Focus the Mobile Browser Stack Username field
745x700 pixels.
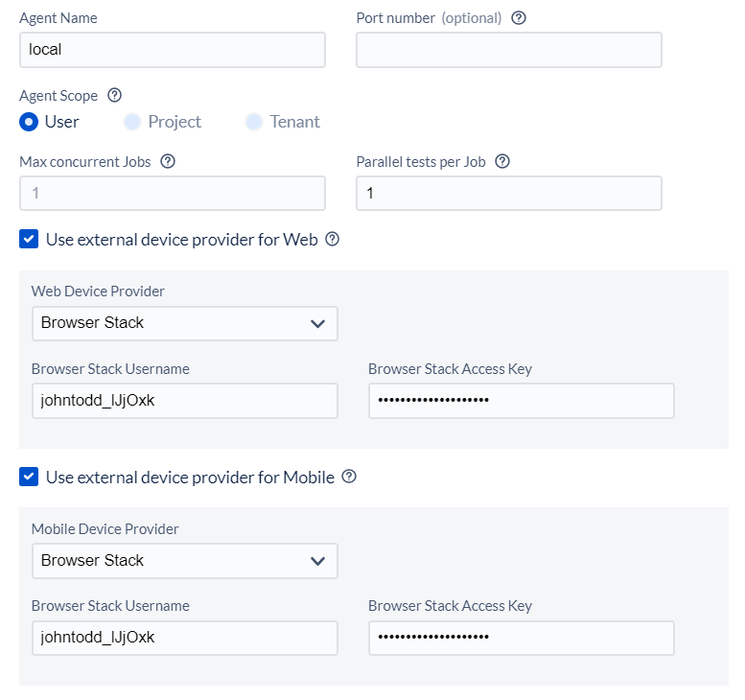click(x=185, y=639)
